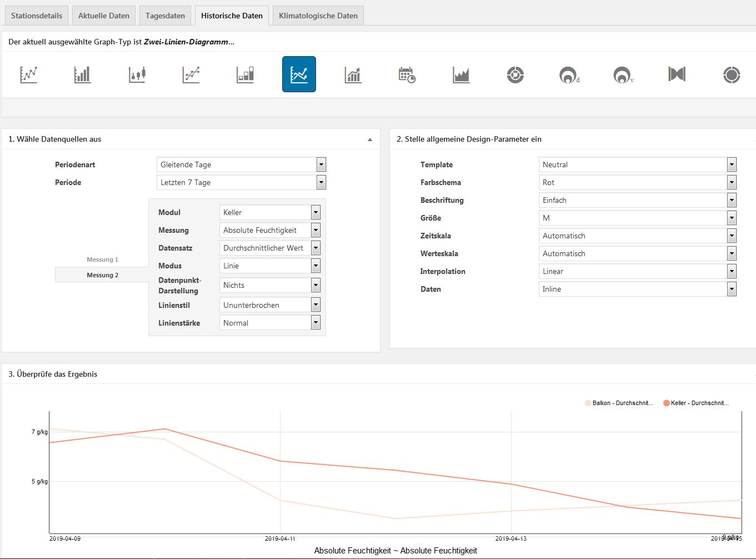Click the 2019-04-13 date on chart axis
This screenshot has height=559, width=756.
pyautogui.click(x=511, y=538)
